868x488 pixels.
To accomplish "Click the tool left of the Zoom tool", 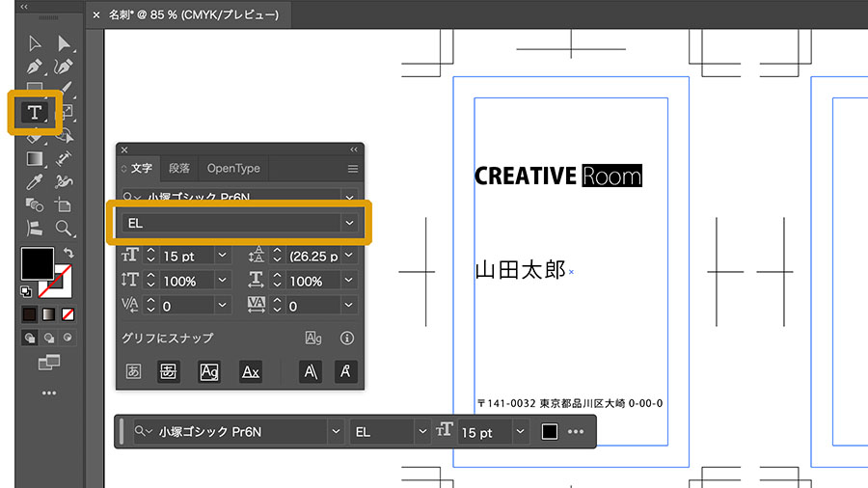I will [x=35, y=228].
